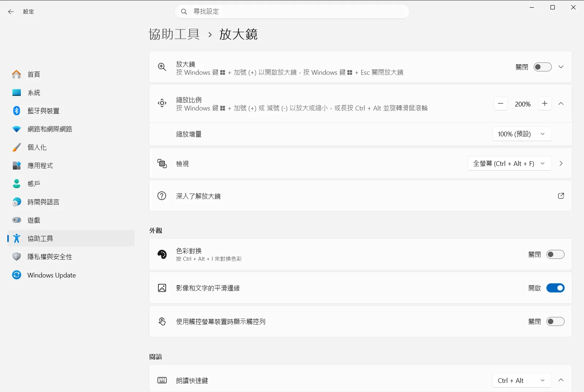This screenshot has width=584, height=392.
Task: Click the keyboard icon for 朗讀快速鍵
Action: pyautogui.click(x=162, y=381)
